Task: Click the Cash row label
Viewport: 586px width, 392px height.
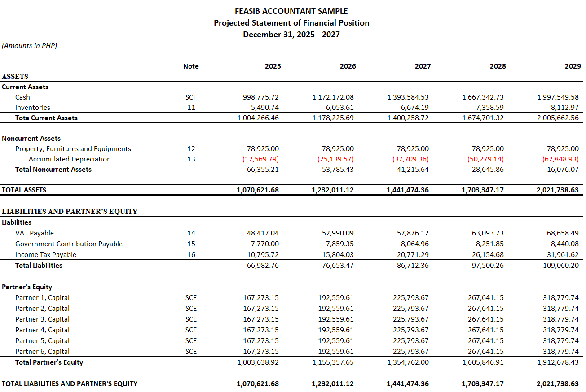Action: [22, 97]
